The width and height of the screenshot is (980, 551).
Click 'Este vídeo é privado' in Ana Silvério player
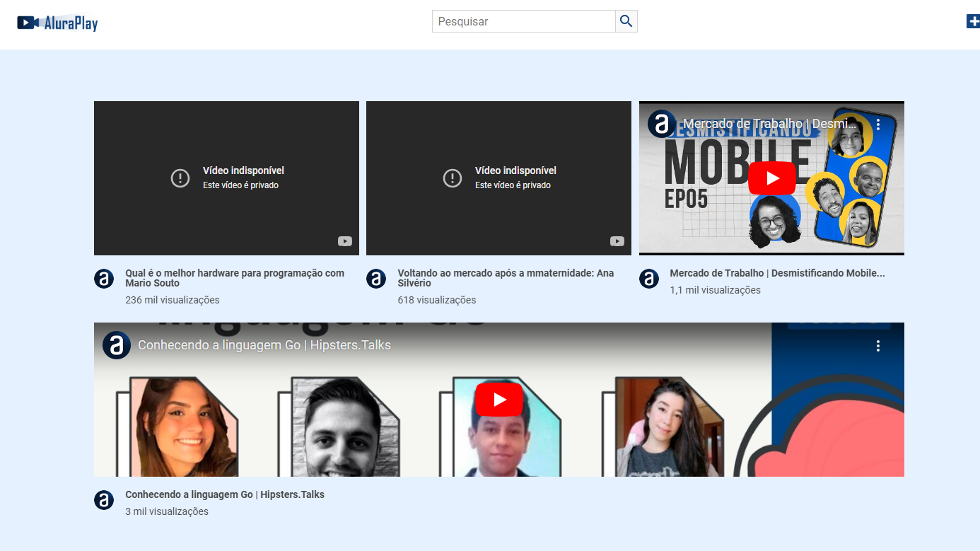pos(513,185)
